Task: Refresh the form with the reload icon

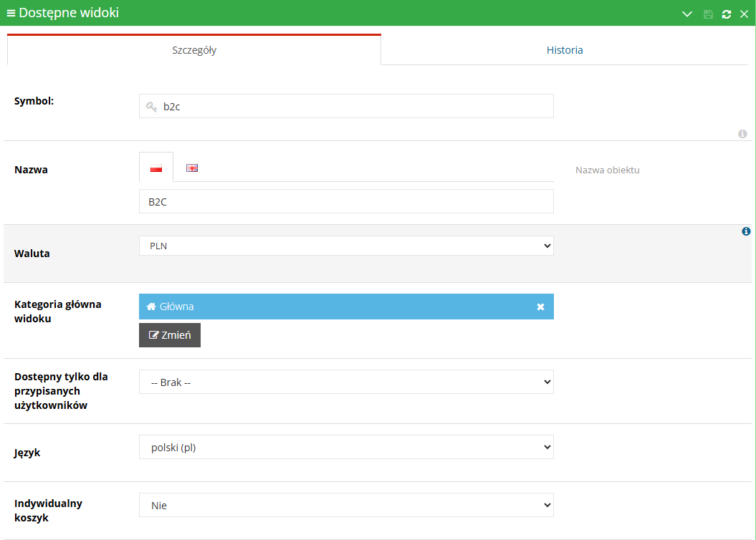Action: [726, 14]
